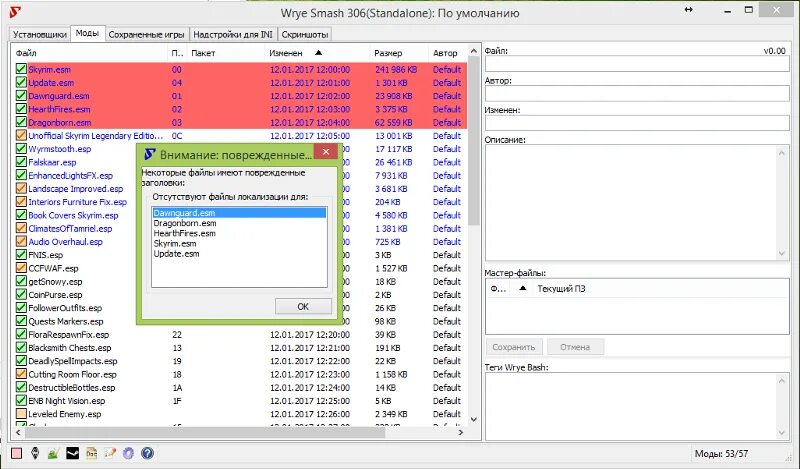Viewport: 800px width, 469px height.
Task: Click the logo icon in the warning dialog title
Action: (150, 154)
